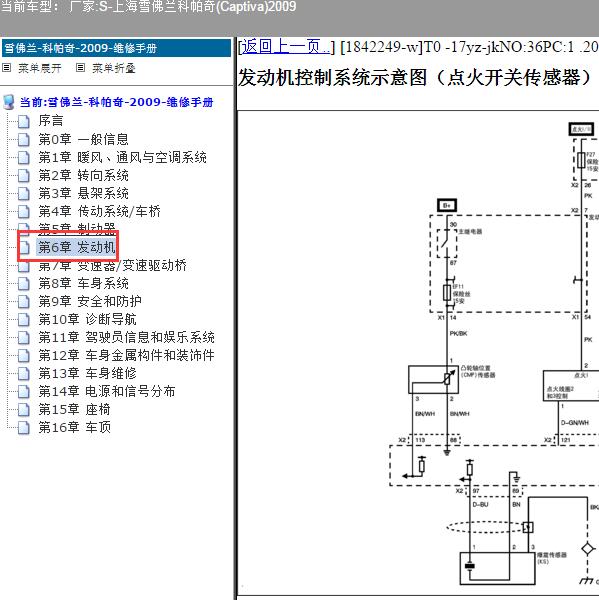The height and width of the screenshot is (600, 599).
Task: Click document icon beside 第2章 转向系统
Action: pos(24,176)
